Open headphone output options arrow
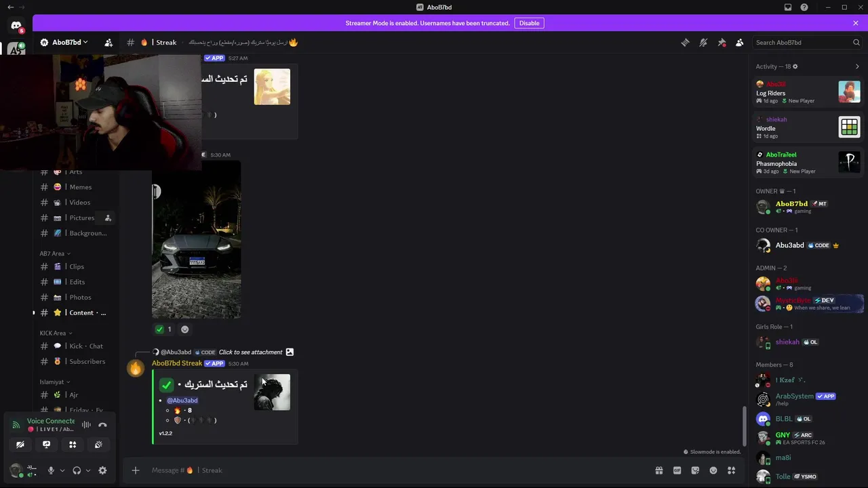 (87, 470)
